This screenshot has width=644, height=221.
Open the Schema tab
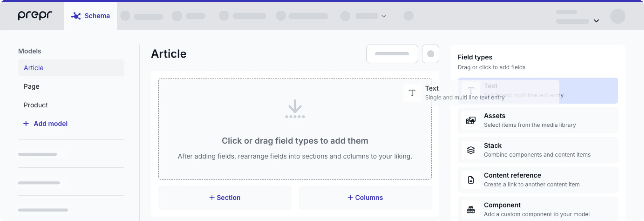pyautogui.click(x=91, y=16)
